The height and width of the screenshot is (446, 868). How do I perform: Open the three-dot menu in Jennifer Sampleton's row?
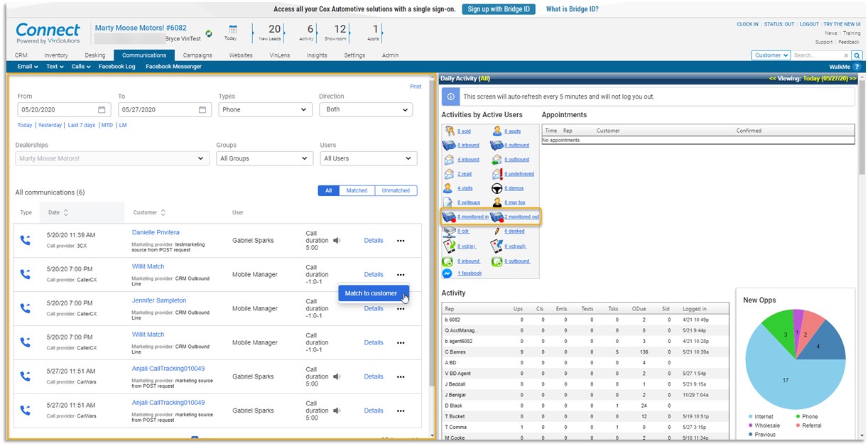[401, 309]
